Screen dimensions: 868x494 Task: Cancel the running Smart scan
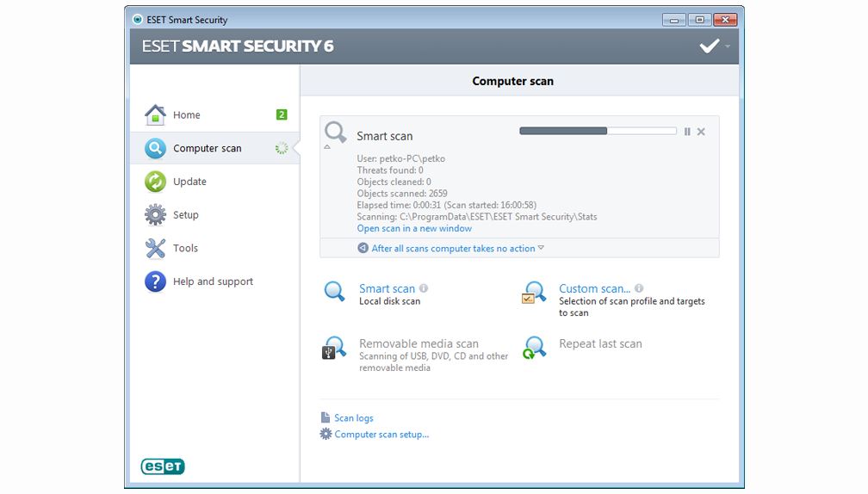(701, 132)
